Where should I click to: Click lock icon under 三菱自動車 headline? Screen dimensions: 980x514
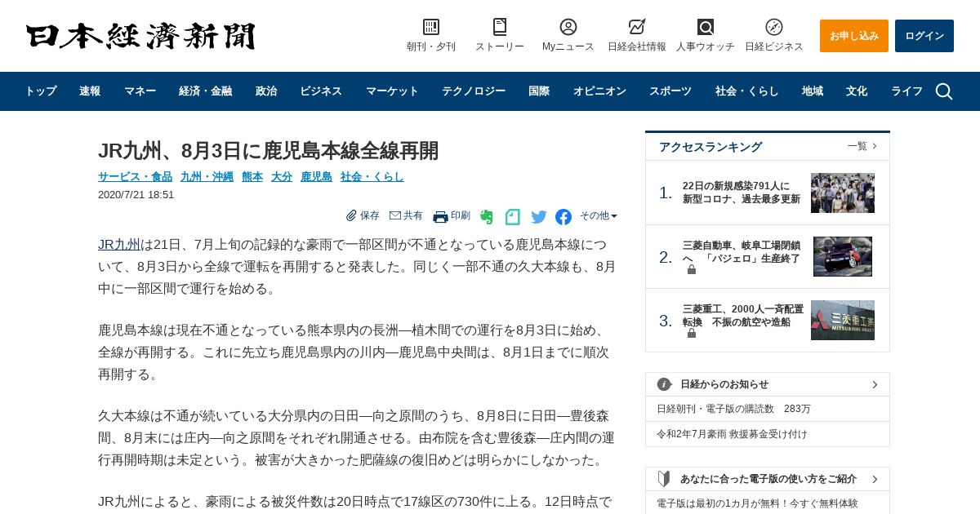click(692, 269)
